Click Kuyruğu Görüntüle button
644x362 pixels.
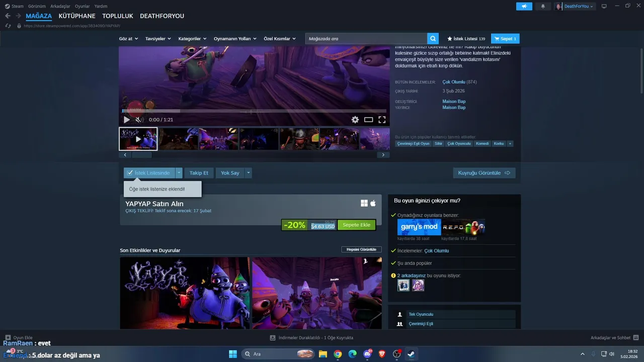pyautogui.click(x=484, y=173)
